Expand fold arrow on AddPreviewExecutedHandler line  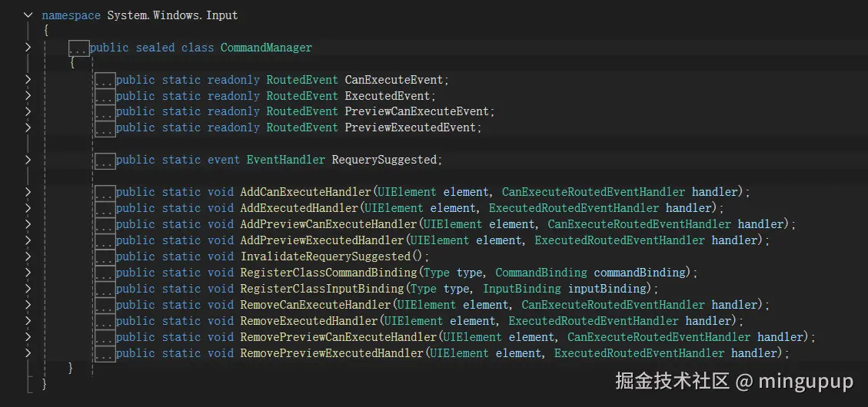point(28,240)
